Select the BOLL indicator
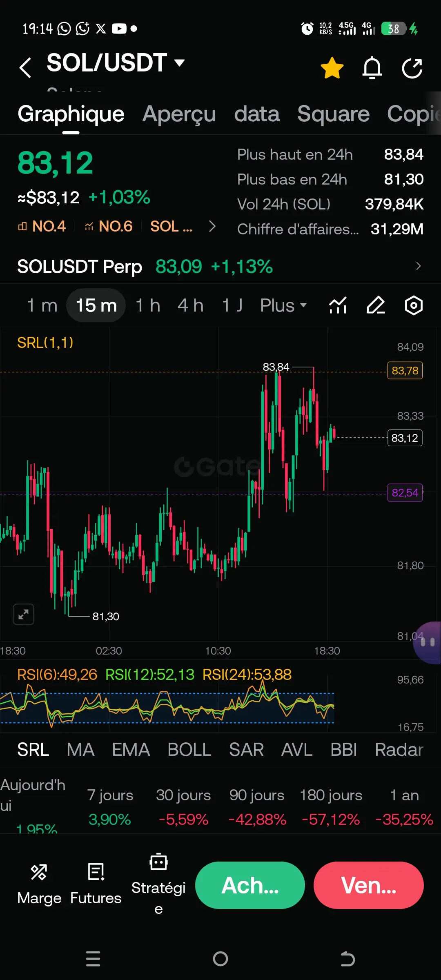This screenshot has width=441, height=980. coord(189,750)
